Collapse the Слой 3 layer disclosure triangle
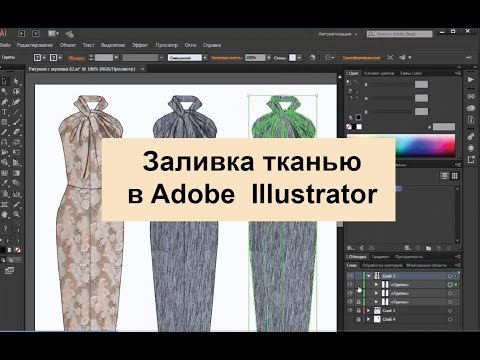Image resolution: width=480 pixels, height=360 pixels. pos(369,276)
